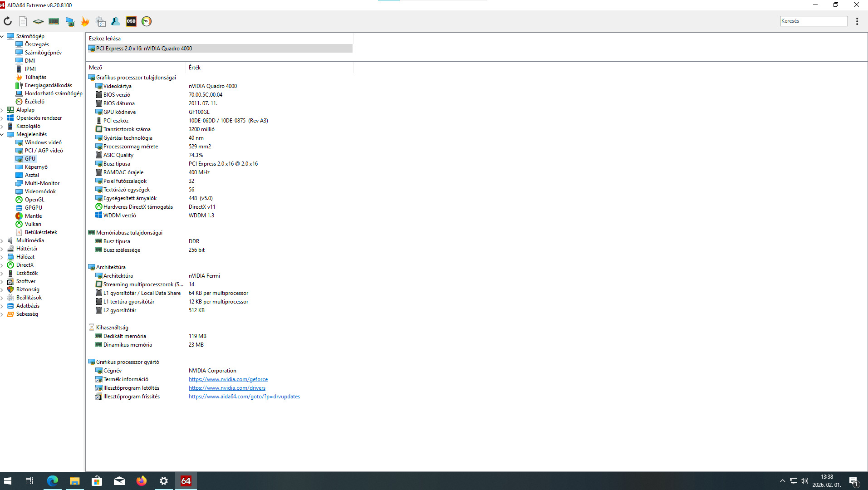Screen dimensions: 868x490
Task: Open the Vulkan tree item
Action: click(x=33, y=224)
